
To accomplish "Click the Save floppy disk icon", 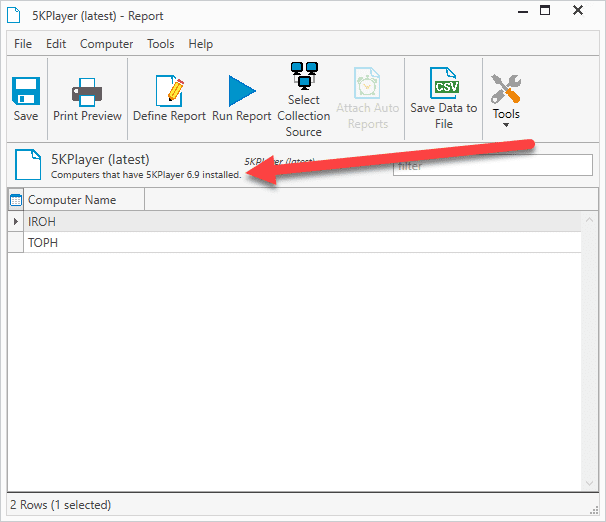I will pyautogui.click(x=26, y=91).
